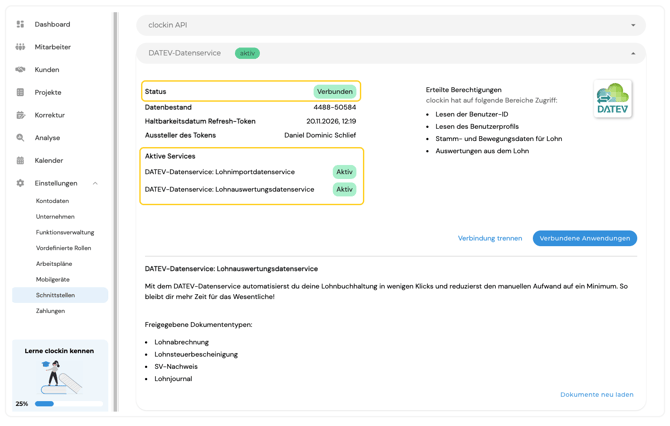Viewport: 670px width, 426px height.
Task: Open the Korrektur menu entry
Action: click(50, 115)
